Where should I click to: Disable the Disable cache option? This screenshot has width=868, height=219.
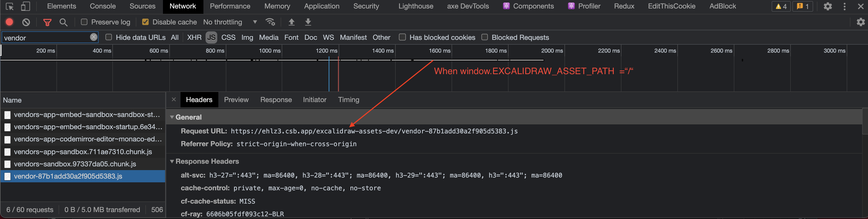coord(145,22)
